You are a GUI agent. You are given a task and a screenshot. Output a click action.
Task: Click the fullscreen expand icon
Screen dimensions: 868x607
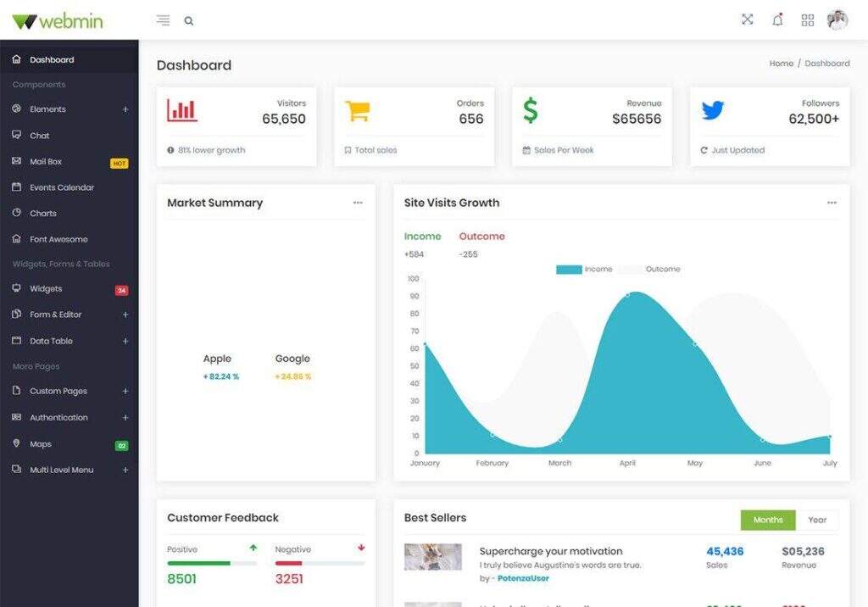[747, 19]
